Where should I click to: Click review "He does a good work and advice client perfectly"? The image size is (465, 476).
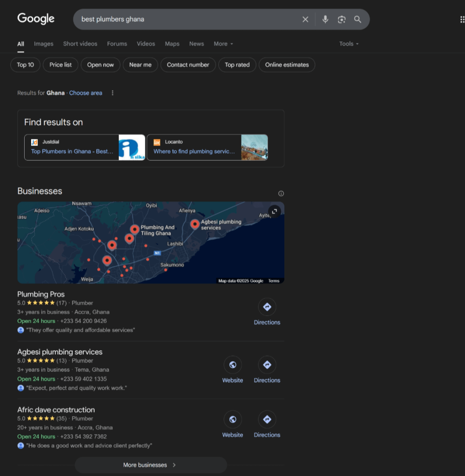click(89, 446)
